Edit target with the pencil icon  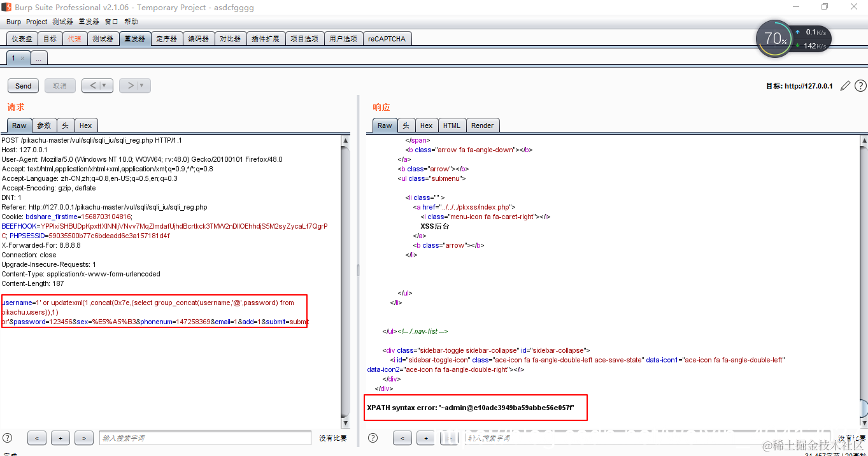point(845,86)
